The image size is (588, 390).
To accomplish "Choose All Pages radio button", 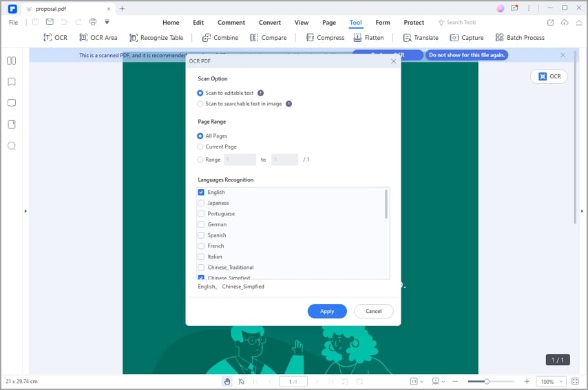I will click(x=200, y=136).
